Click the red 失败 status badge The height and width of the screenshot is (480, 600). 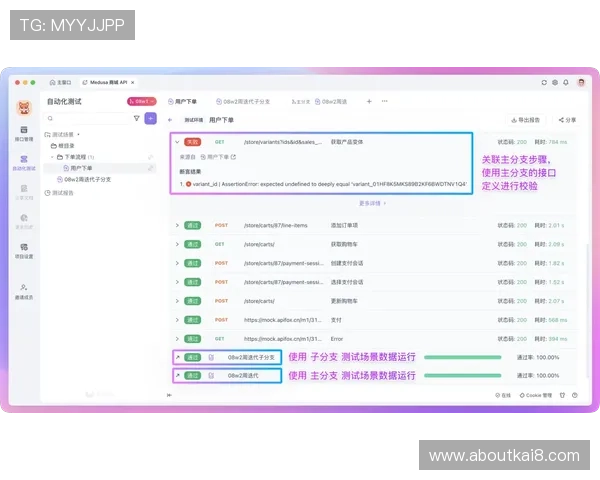pos(192,142)
